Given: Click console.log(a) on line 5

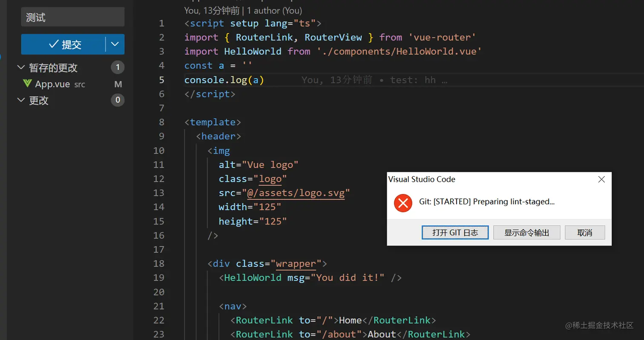Looking at the screenshot, I should (224, 80).
